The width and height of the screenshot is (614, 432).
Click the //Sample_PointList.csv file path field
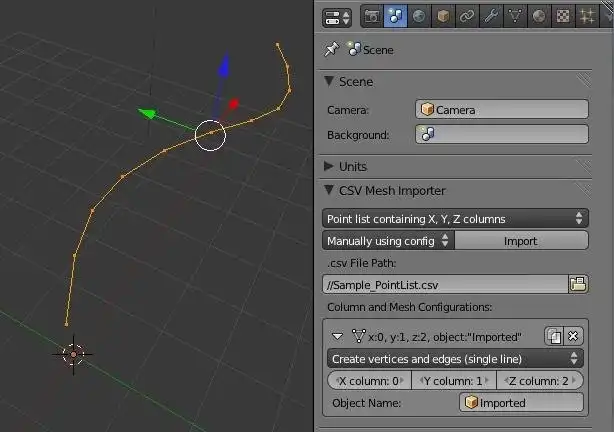445,284
